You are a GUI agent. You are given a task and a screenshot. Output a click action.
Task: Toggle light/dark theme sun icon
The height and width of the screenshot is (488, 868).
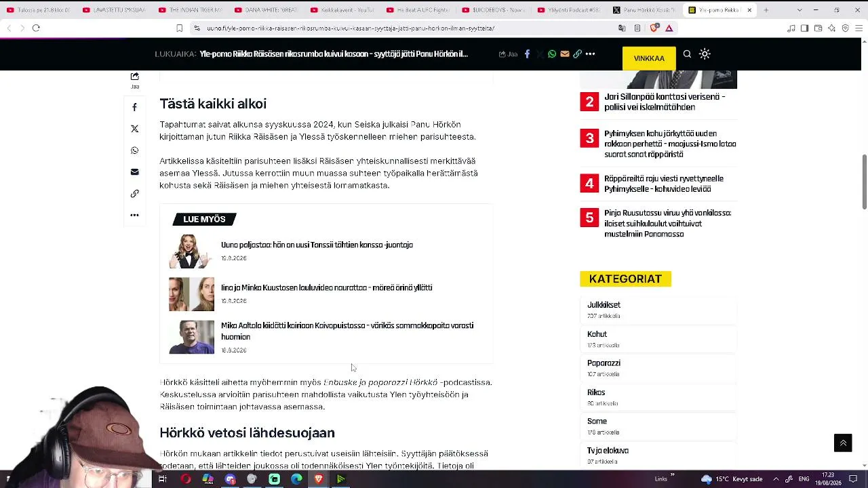point(705,54)
